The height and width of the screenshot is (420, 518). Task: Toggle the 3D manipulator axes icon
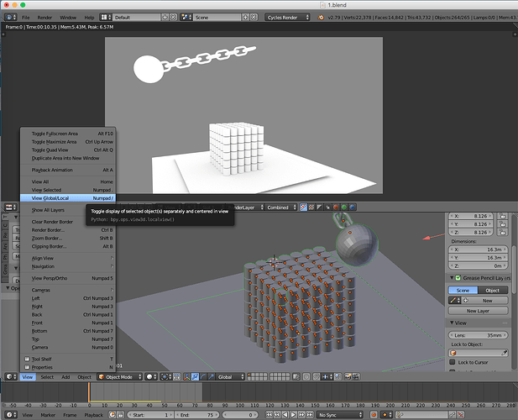pos(186,376)
